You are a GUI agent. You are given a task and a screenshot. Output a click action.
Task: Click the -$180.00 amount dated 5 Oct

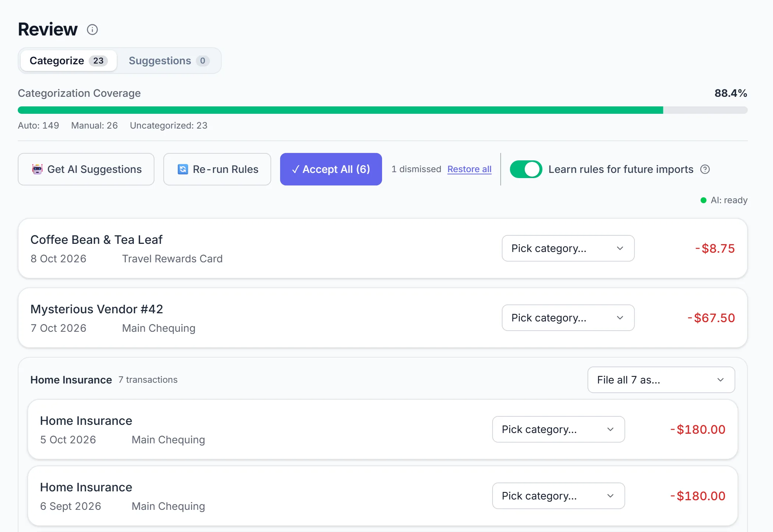[698, 429]
